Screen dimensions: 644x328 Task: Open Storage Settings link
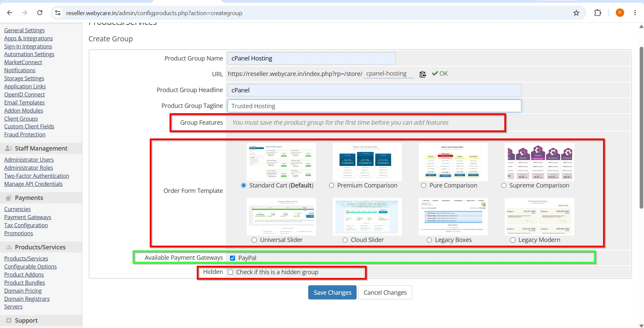24,78
